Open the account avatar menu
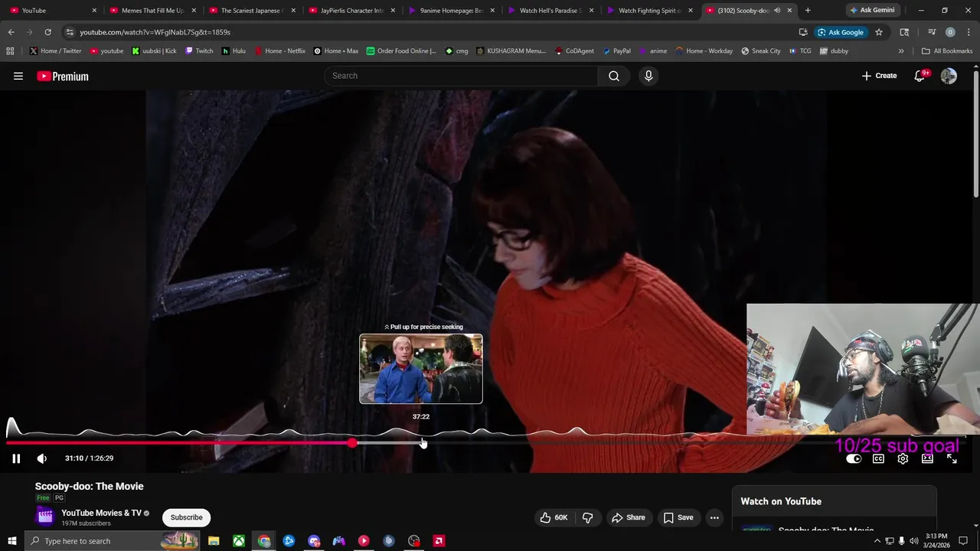980x551 pixels. pos(949,76)
